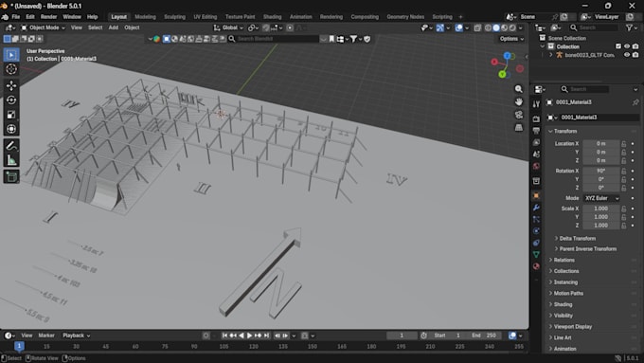Click the viewport zoom magnifier icon

coord(519,89)
